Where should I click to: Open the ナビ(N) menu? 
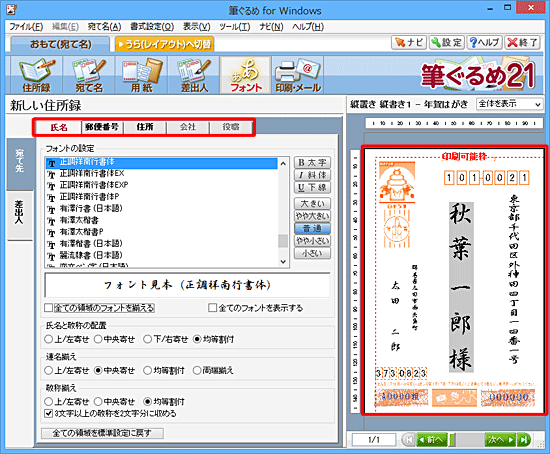tap(271, 27)
